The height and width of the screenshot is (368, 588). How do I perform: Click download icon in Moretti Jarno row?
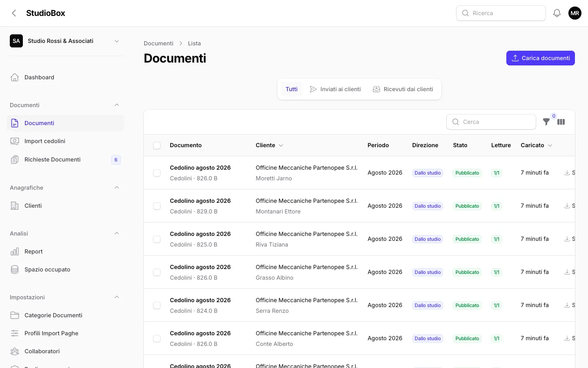(x=567, y=173)
